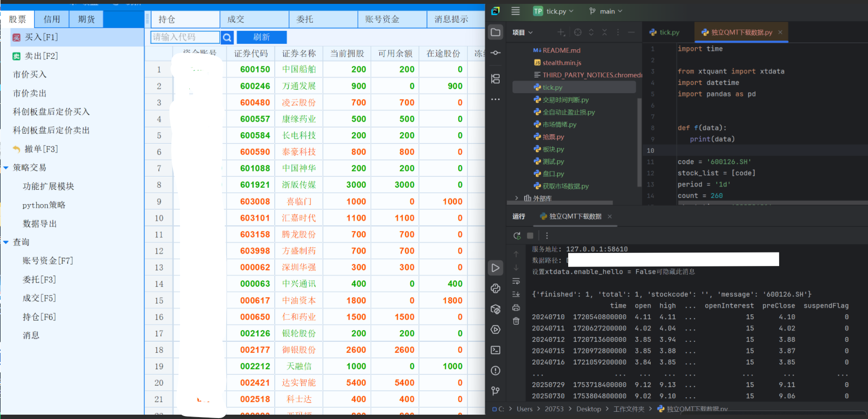Open more run options three-dot icon
This screenshot has width=868, height=419.
pos(547,236)
